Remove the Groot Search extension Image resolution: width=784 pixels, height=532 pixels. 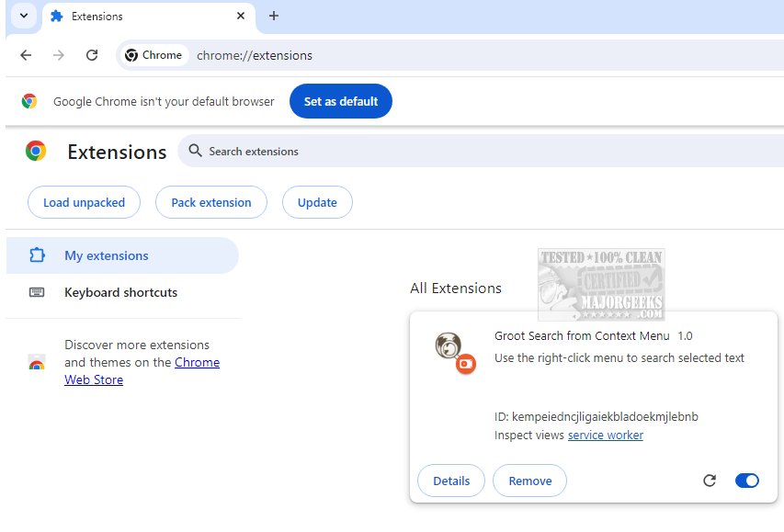(529, 481)
